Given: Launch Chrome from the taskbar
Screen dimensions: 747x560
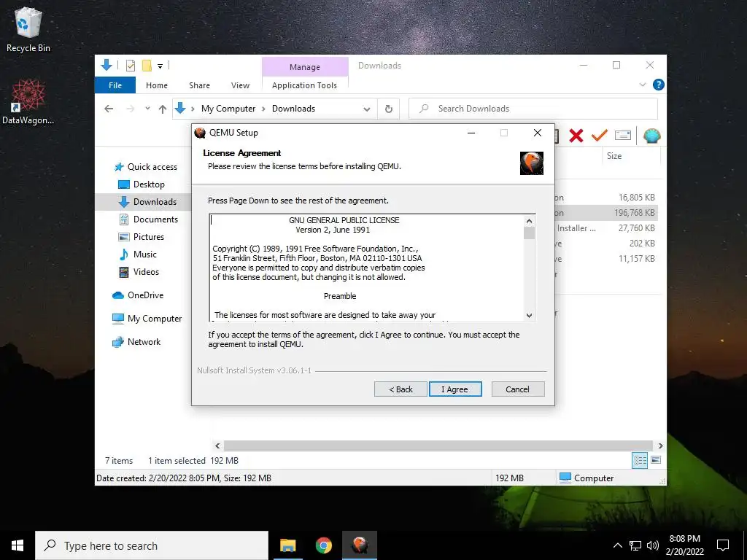Looking at the screenshot, I should (x=323, y=545).
